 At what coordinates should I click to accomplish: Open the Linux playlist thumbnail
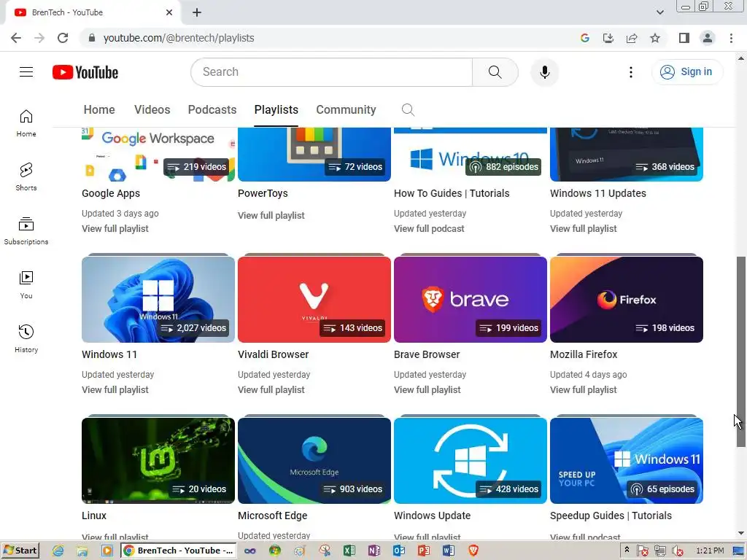(x=158, y=461)
